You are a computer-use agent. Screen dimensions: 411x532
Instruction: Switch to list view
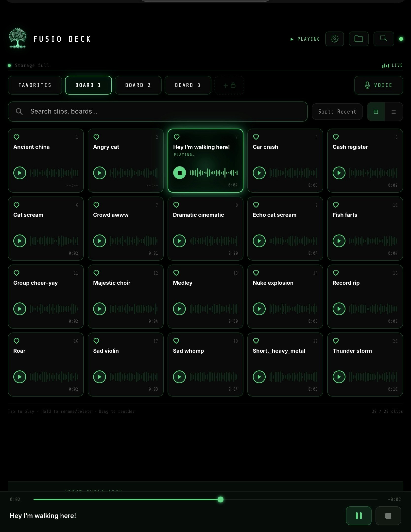(x=394, y=112)
